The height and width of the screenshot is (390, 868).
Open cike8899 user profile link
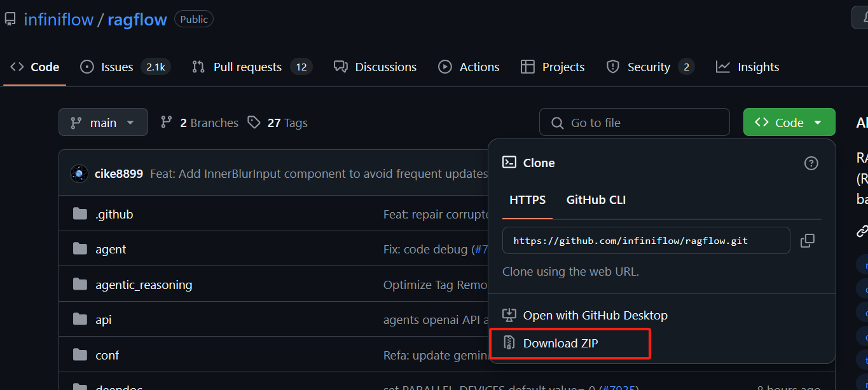119,173
